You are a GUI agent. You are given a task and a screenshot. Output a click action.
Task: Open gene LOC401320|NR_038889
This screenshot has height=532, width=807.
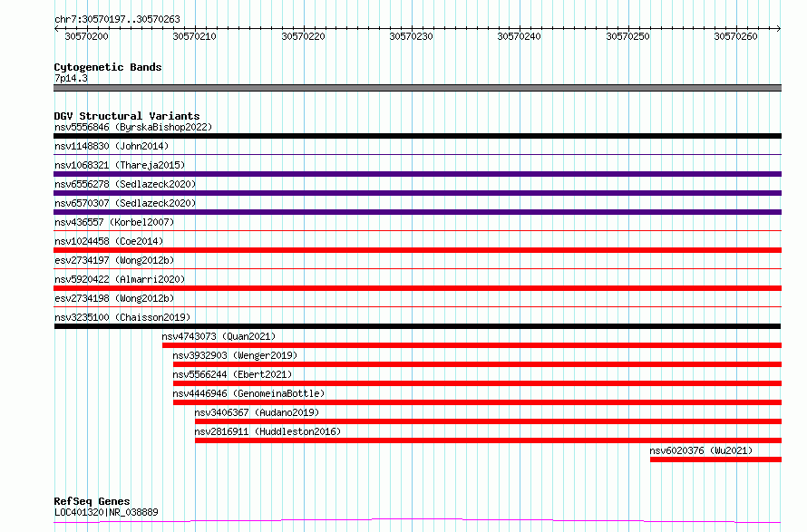(106, 512)
